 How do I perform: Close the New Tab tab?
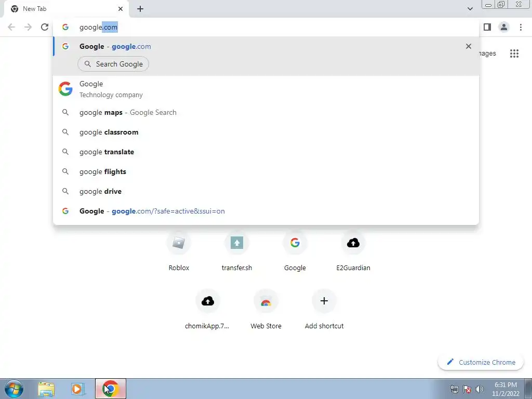pyautogui.click(x=121, y=9)
